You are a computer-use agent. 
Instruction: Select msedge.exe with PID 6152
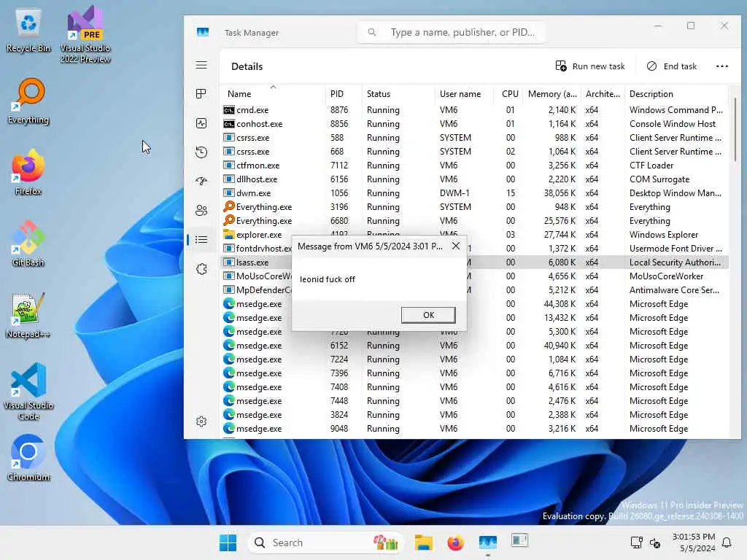point(474,345)
